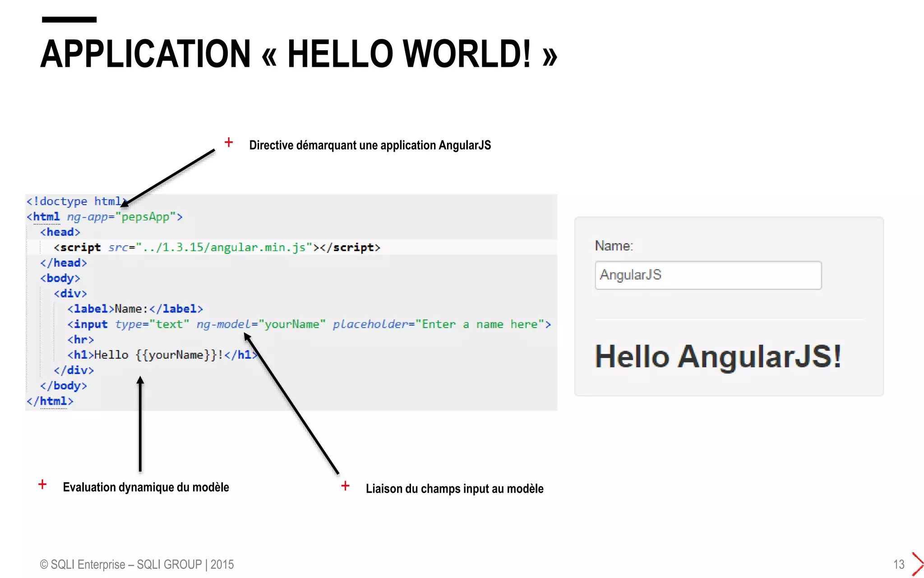Click the closing '</html>' code line

(50, 401)
